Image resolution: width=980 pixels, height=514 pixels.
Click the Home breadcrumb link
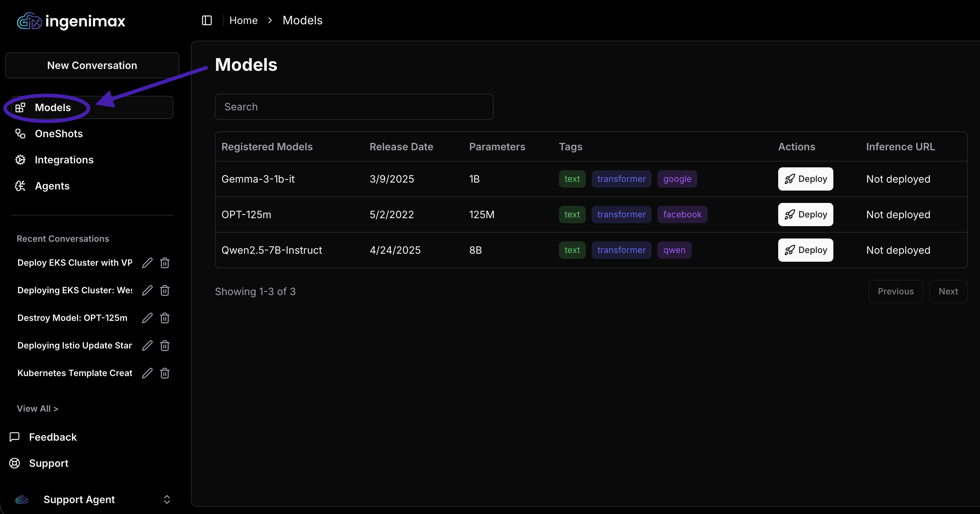(243, 21)
